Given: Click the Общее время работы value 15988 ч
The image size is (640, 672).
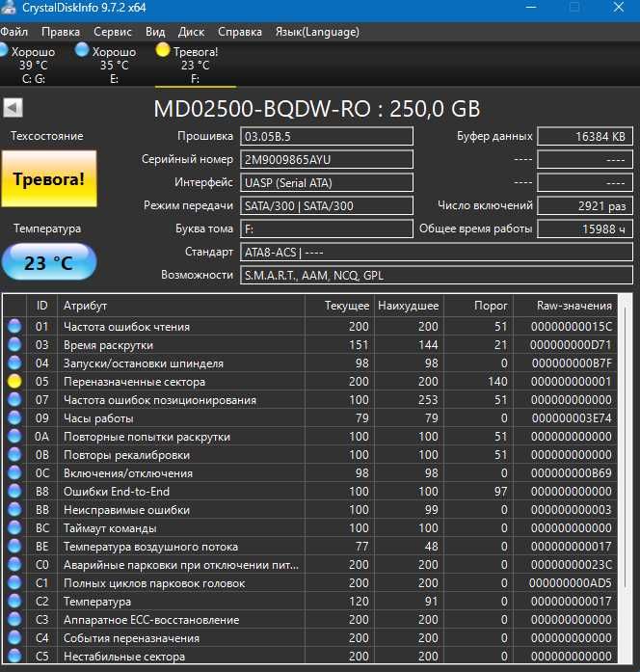Looking at the screenshot, I should coord(585,228).
